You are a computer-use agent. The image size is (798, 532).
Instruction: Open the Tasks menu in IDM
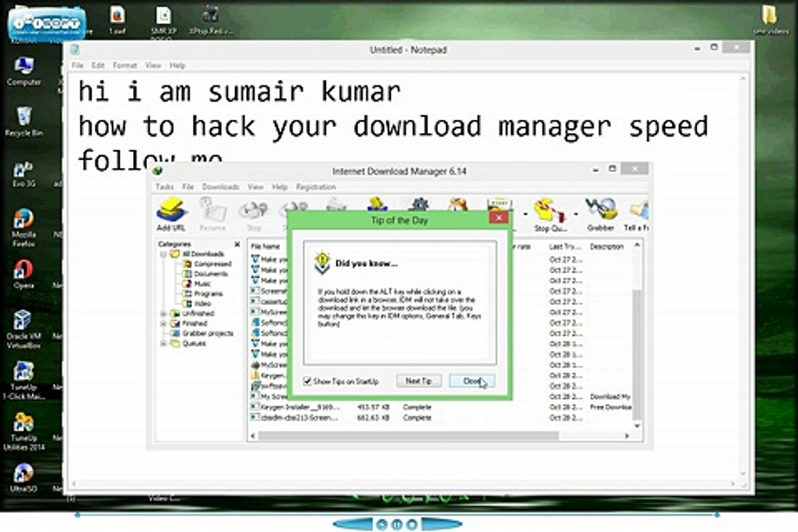tap(164, 187)
